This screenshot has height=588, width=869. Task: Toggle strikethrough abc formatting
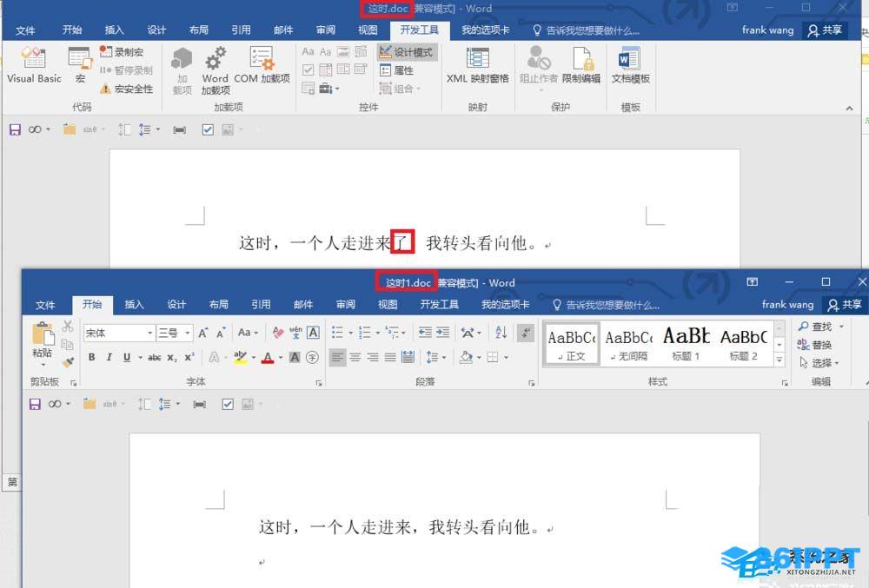pos(154,357)
